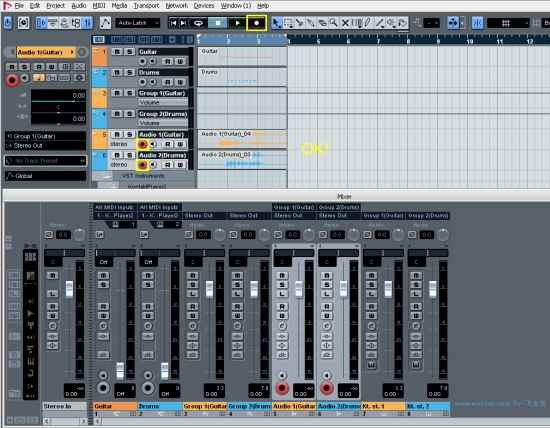550x428 pixels.
Task: Open Volume automation parameter on Group 1(Guitar)
Action: coord(163,102)
